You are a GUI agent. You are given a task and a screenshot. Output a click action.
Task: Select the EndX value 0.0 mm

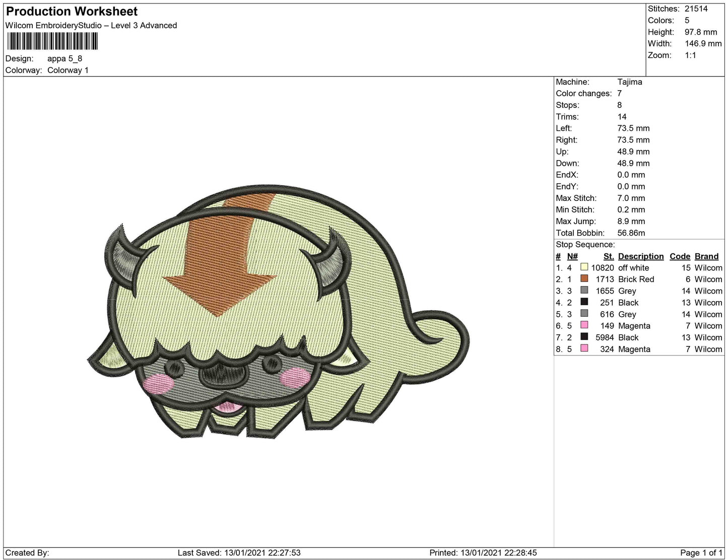(x=631, y=175)
